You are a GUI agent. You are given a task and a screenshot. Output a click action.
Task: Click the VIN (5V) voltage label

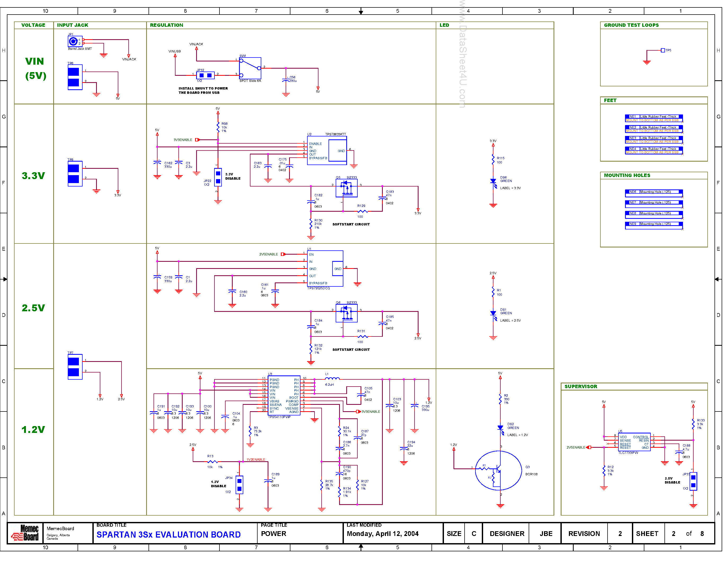35,68
